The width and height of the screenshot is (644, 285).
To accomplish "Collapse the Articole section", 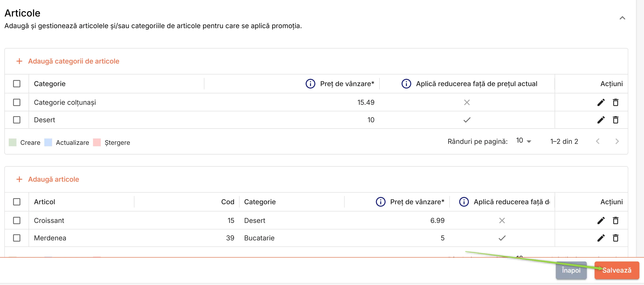I will [622, 18].
